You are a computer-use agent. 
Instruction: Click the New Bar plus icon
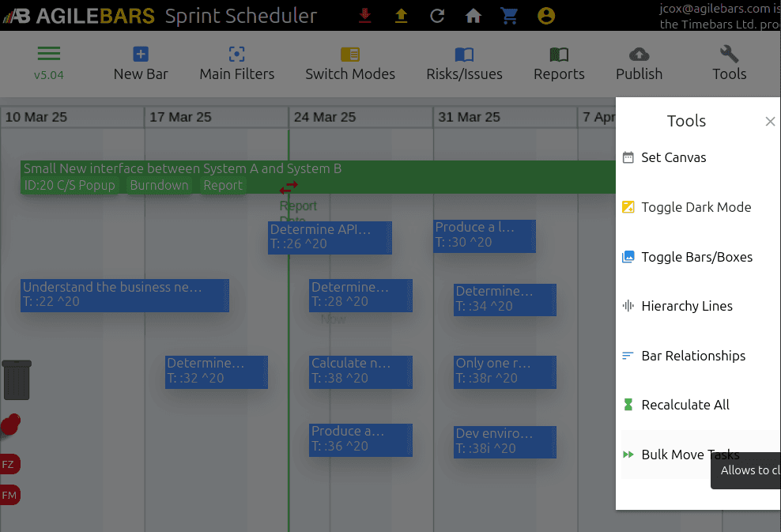pos(141,54)
